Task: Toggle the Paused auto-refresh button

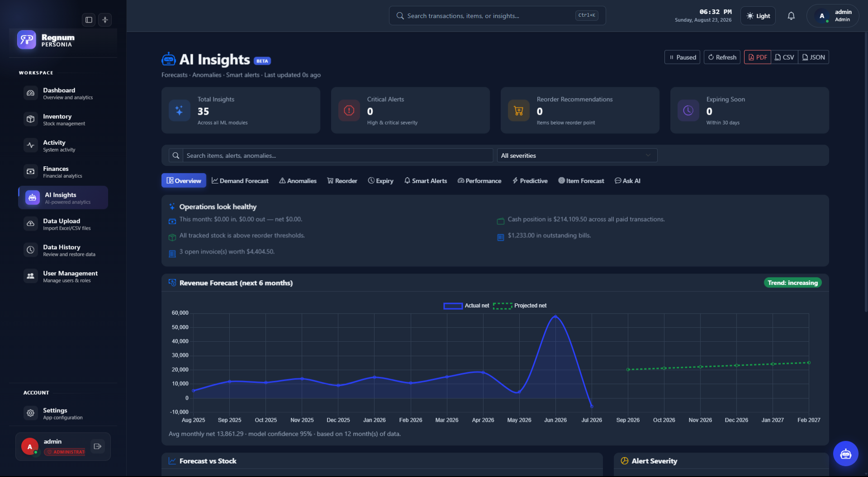Action: pos(682,57)
